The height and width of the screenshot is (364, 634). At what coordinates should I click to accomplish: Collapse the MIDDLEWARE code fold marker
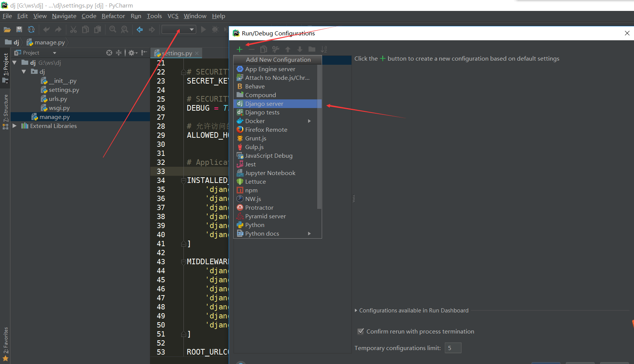(183, 262)
